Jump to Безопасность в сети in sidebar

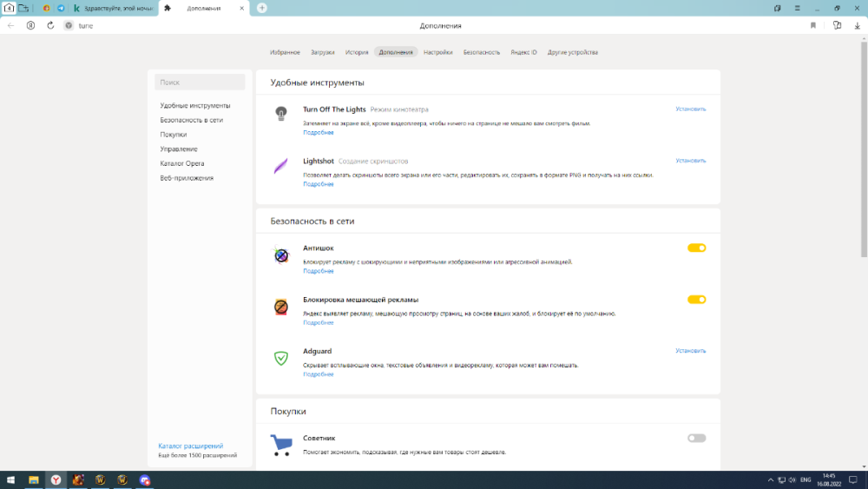pyautogui.click(x=192, y=120)
